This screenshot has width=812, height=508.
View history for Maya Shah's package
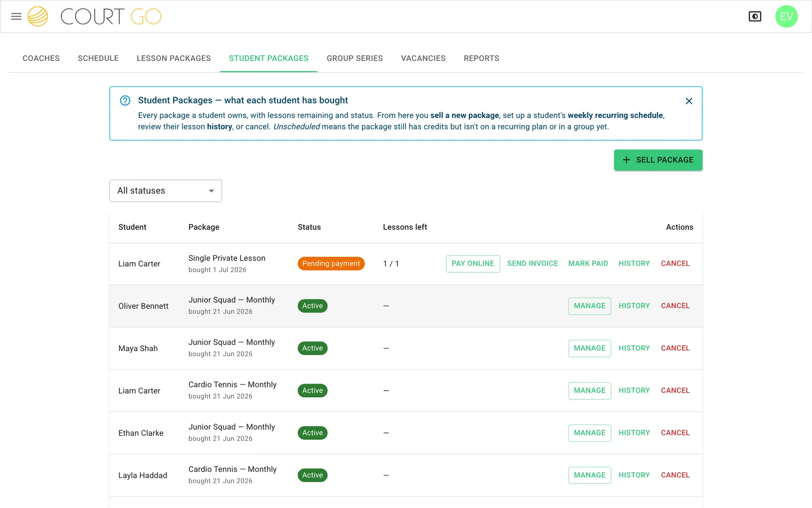coord(634,348)
